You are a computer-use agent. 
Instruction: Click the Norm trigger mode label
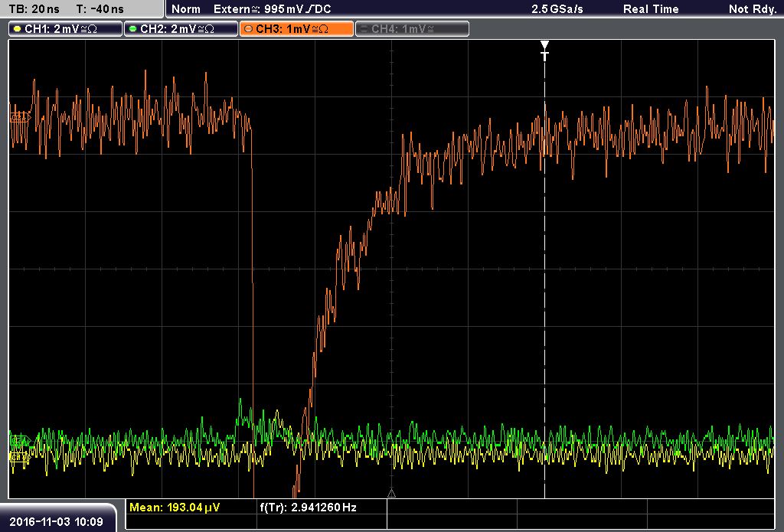[x=185, y=9]
